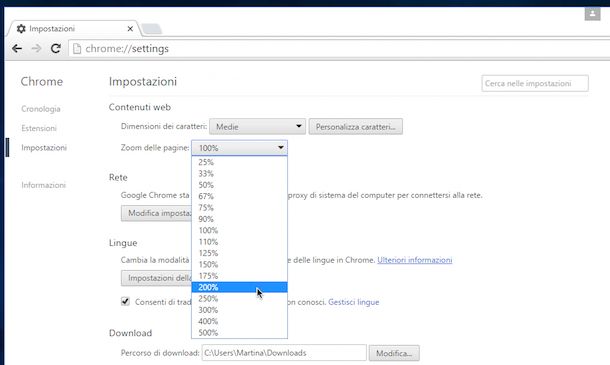Click the user profile icon
This screenshot has height=365, width=610.
click(592, 14)
